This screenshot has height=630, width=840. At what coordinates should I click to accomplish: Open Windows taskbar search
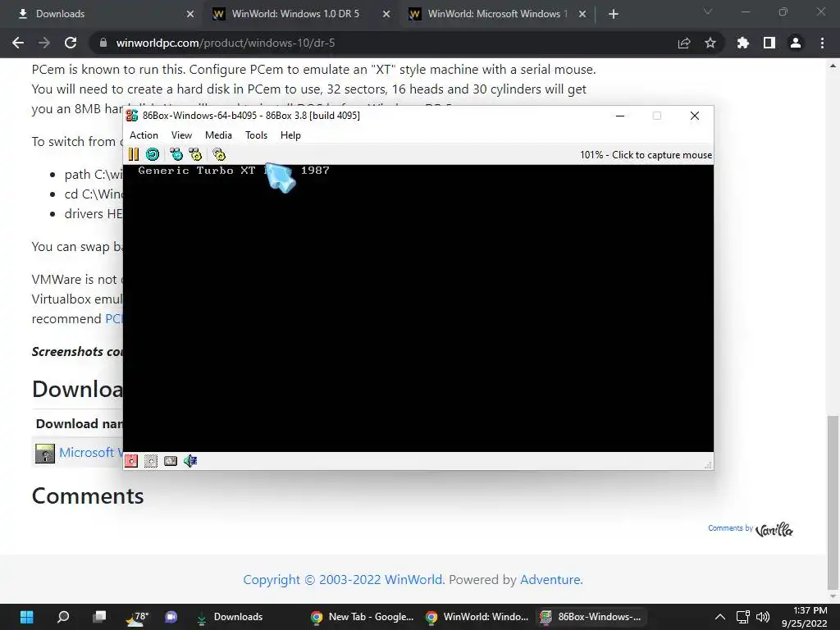point(63,617)
